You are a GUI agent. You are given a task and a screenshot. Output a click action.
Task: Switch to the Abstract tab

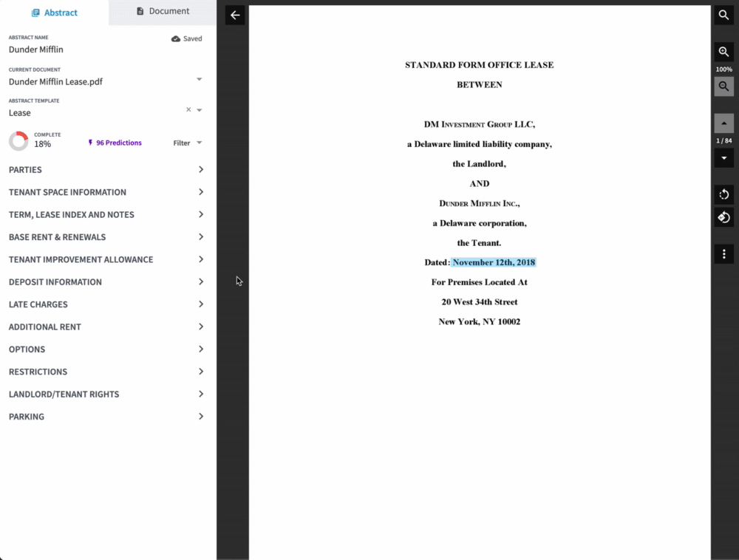(54, 13)
